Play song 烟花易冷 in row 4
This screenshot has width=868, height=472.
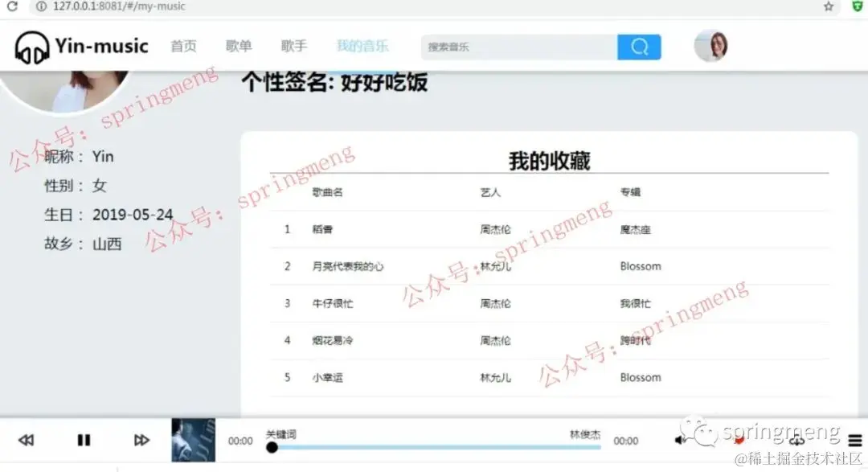[332, 341]
